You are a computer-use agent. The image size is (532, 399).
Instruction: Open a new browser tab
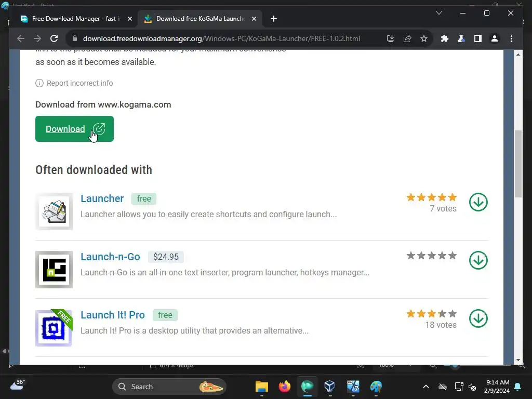(x=274, y=19)
